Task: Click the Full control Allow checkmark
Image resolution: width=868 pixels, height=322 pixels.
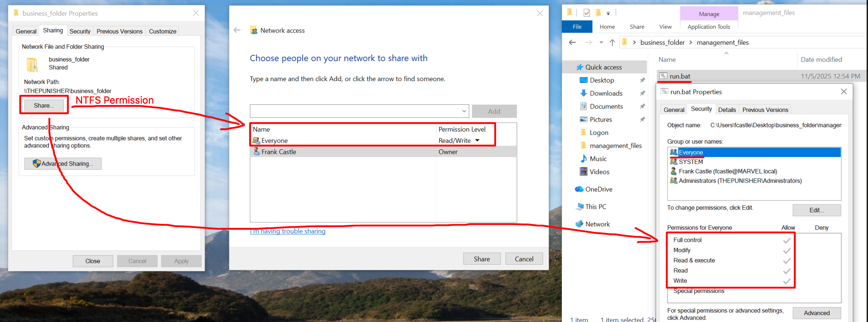Action: tap(787, 240)
